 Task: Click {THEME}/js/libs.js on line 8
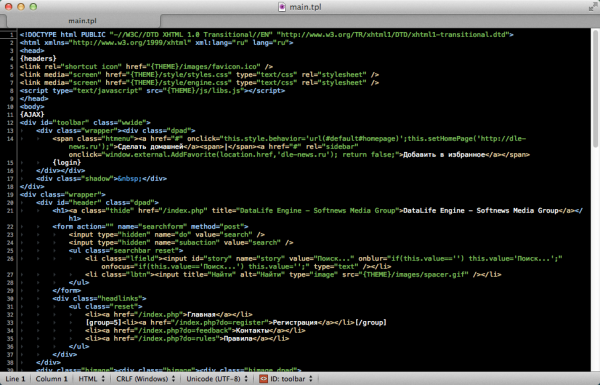pyautogui.click(x=205, y=91)
